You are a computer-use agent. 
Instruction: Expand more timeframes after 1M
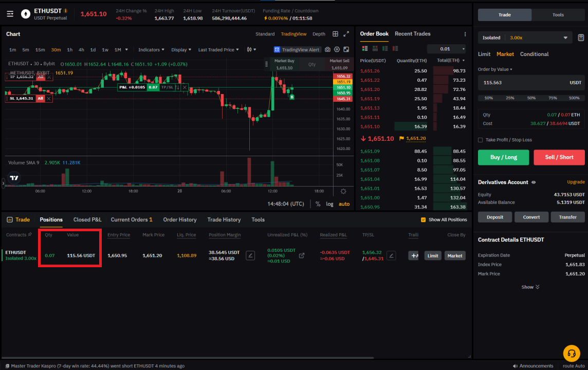[126, 49]
